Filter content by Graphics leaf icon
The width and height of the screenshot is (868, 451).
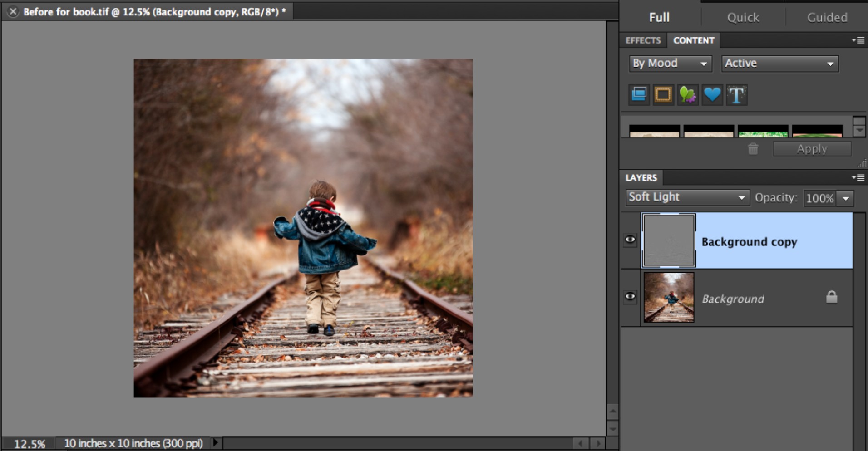[x=688, y=94]
